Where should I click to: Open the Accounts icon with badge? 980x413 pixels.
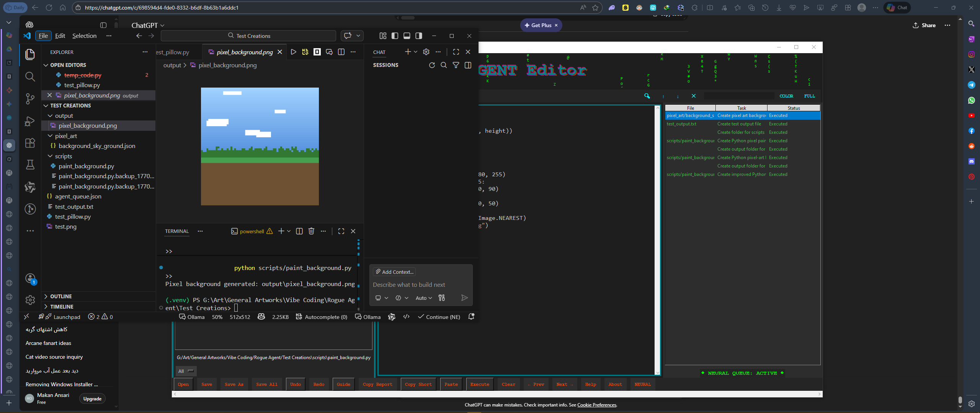(x=30, y=279)
